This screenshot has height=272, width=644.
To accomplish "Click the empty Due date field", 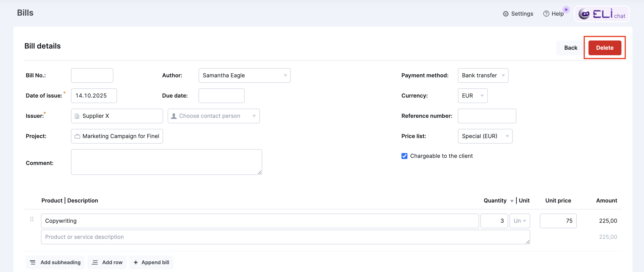I will 221,96.
